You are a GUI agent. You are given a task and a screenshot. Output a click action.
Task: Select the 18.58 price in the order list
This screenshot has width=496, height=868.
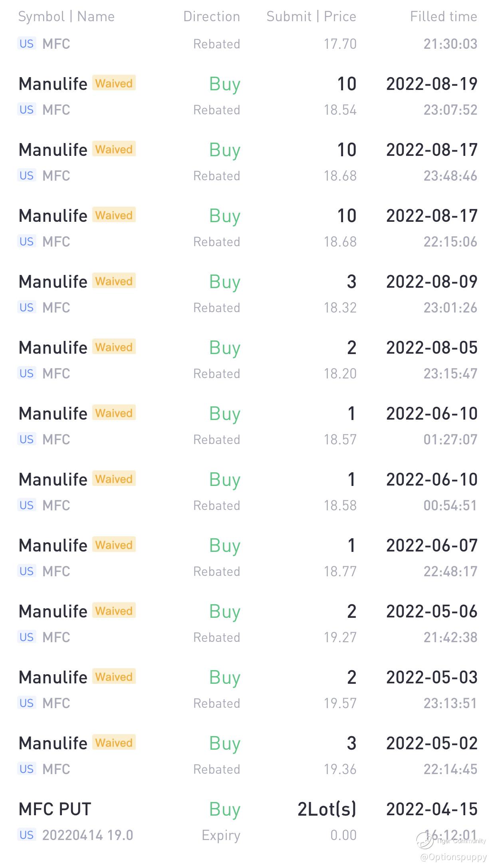[x=340, y=506]
